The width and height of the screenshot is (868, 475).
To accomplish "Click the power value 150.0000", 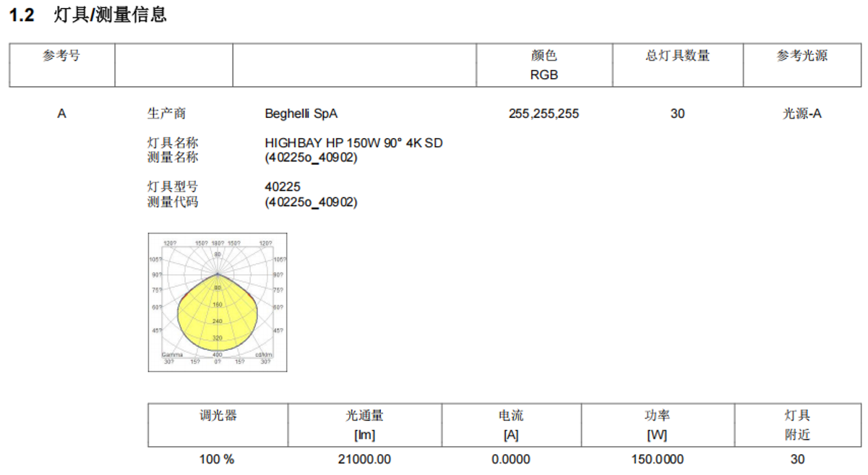I will (x=657, y=459).
